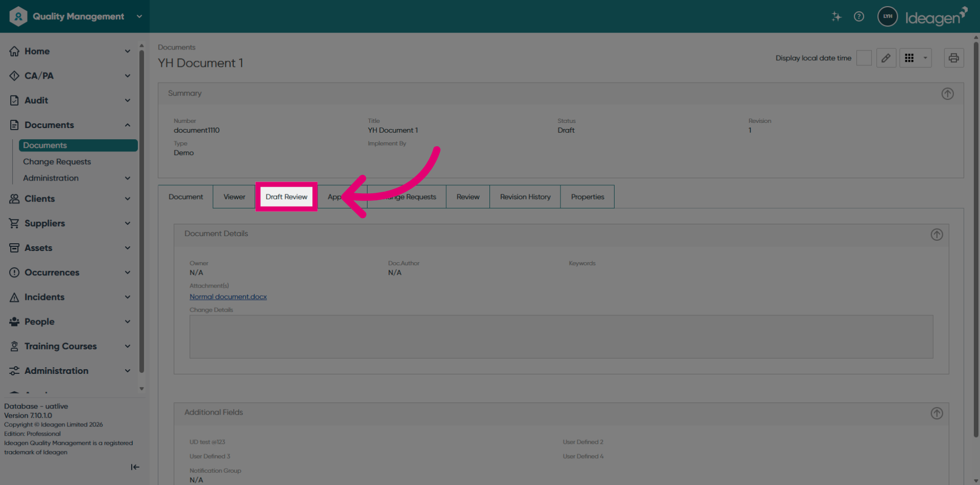Select Administration under Documents in sidebar
This screenshot has height=485, width=980.
point(51,178)
